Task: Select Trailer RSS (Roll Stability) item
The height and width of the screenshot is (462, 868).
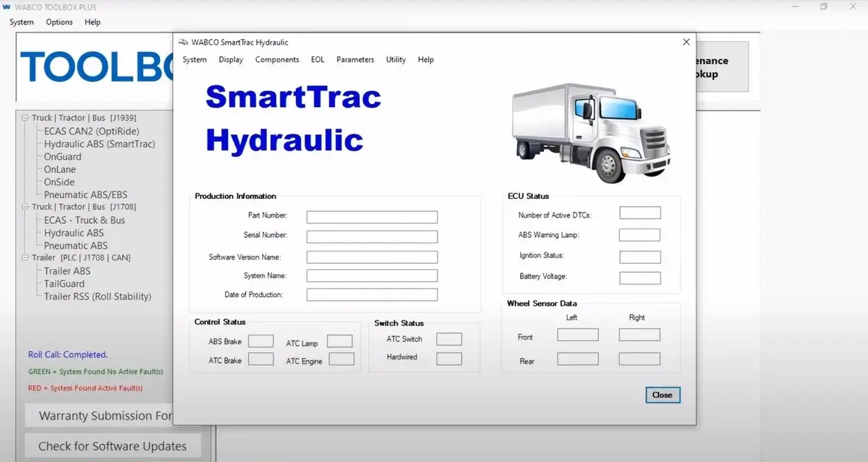Action: (x=98, y=296)
